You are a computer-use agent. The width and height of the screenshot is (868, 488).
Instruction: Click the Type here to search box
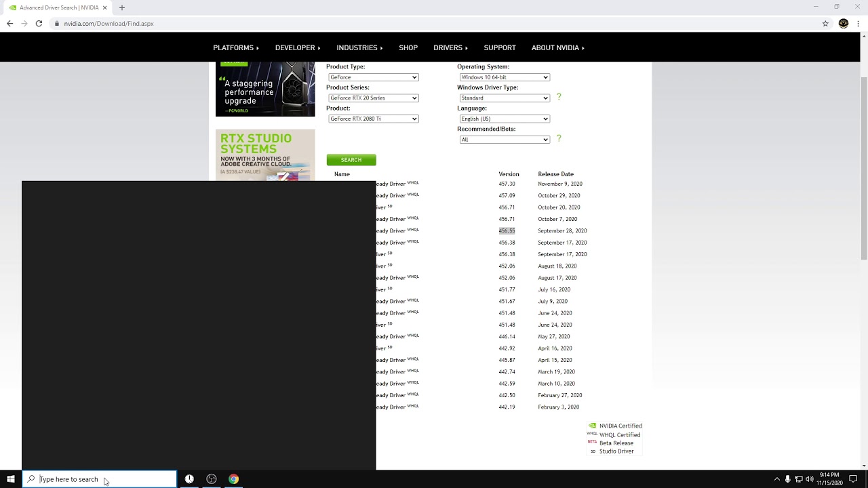(x=100, y=479)
